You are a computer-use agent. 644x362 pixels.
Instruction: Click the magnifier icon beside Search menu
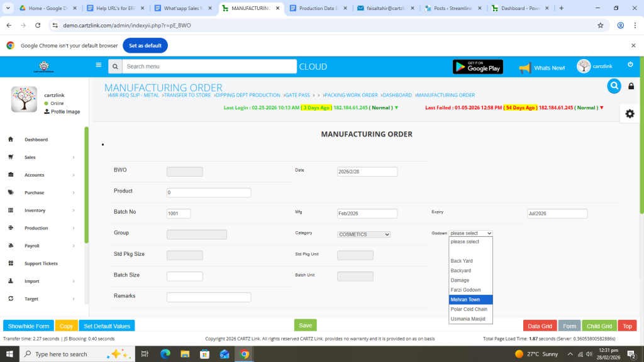(x=114, y=67)
